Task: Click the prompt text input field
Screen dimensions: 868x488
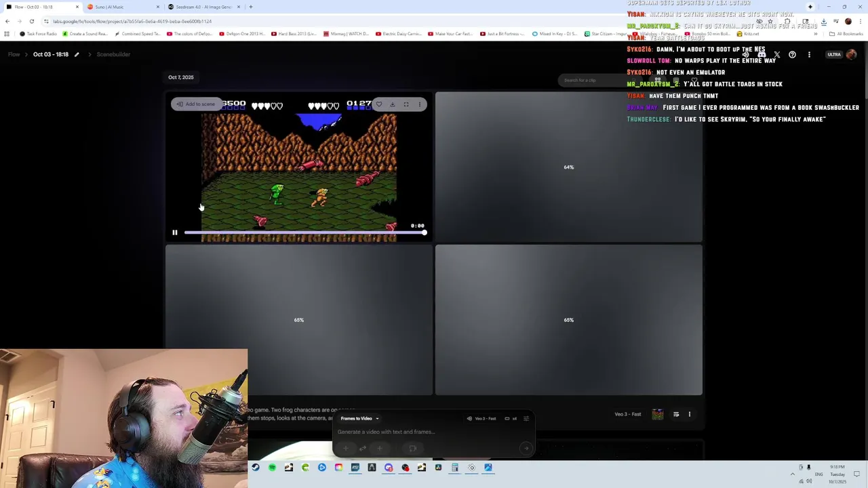Action: click(433, 432)
